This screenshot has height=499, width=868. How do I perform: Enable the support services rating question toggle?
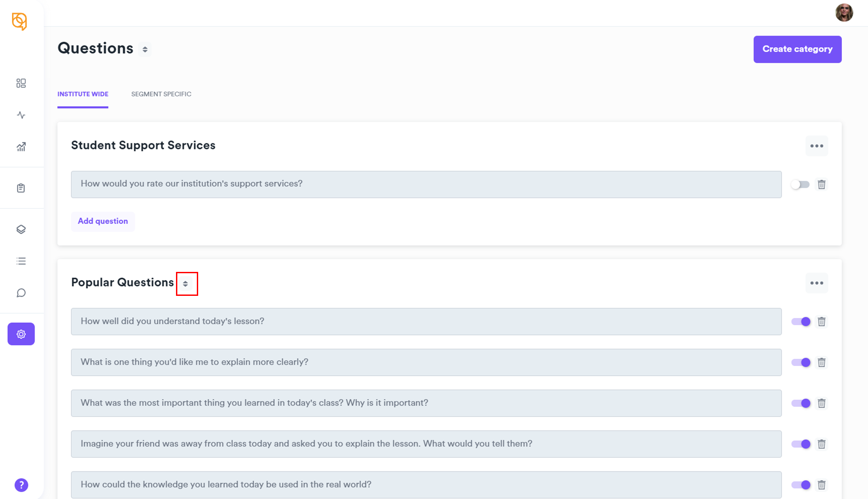pos(801,185)
